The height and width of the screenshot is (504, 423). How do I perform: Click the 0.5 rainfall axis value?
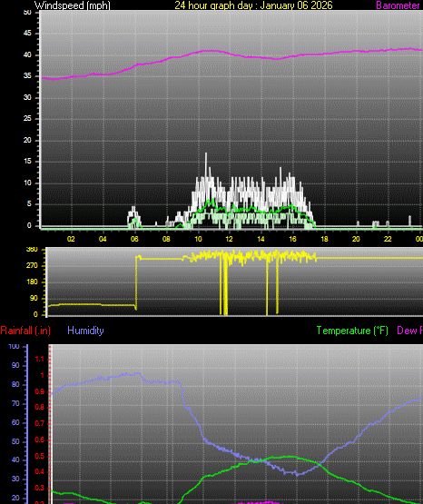pyautogui.click(x=40, y=457)
